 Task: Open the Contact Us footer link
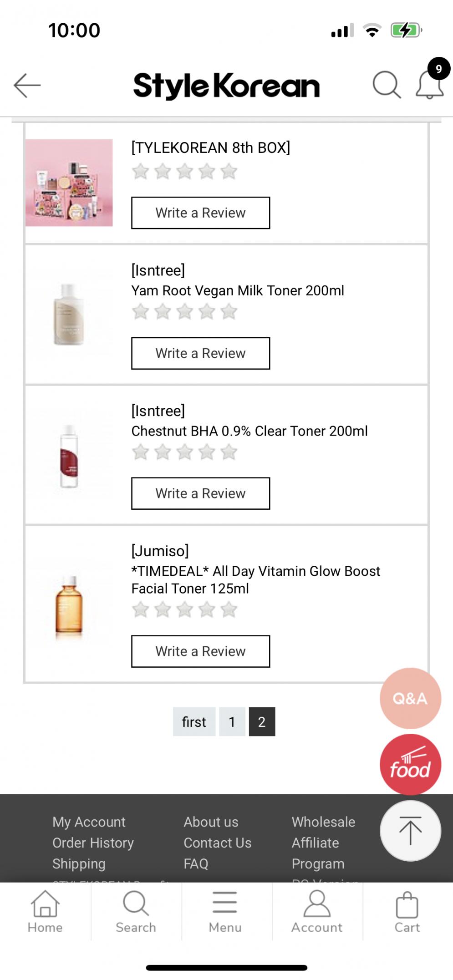pos(217,843)
